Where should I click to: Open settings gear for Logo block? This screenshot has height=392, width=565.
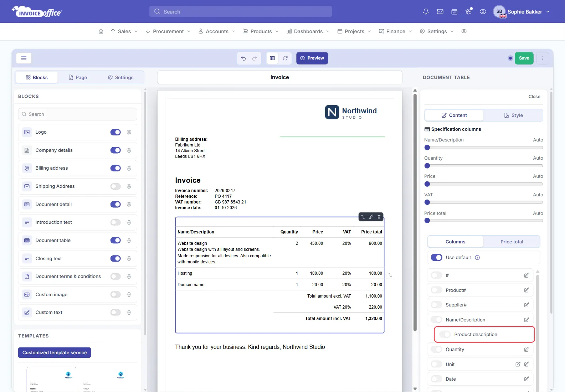coord(129,132)
